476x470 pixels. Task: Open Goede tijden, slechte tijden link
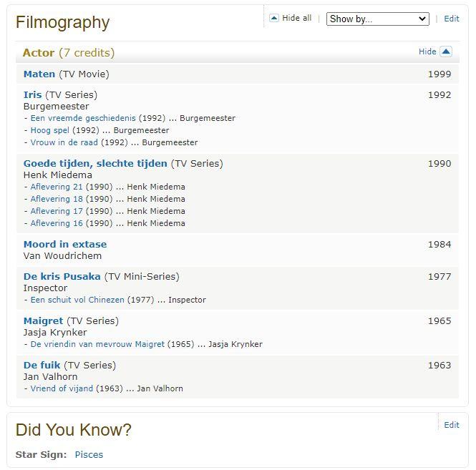pos(95,163)
